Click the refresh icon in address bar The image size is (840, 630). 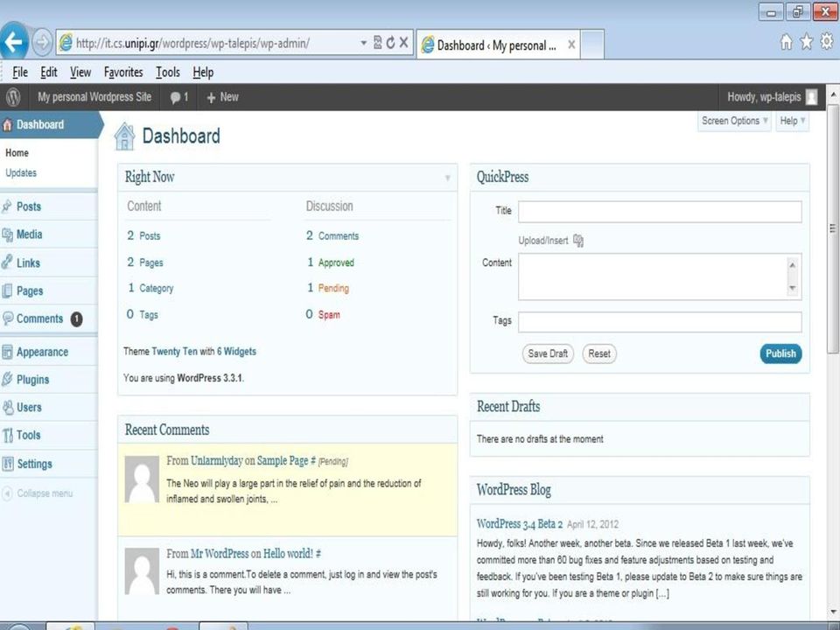click(x=390, y=42)
